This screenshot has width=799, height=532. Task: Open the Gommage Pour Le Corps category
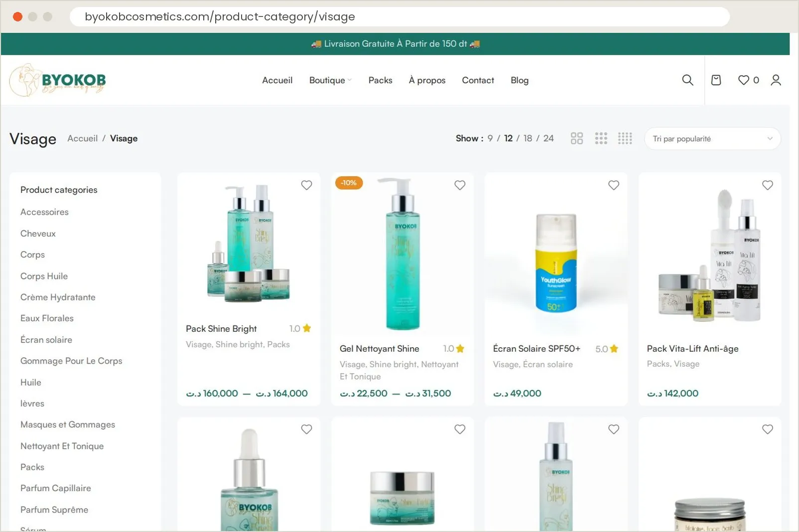tap(71, 361)
